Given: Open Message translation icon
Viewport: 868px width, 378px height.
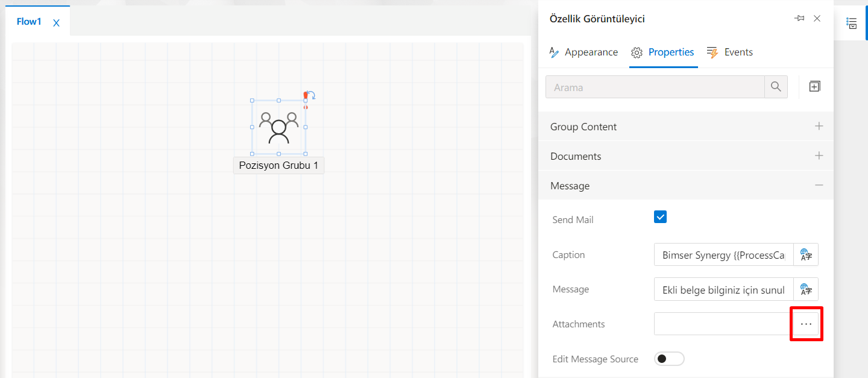Looking at the screenshot, I should click(806, 289).
